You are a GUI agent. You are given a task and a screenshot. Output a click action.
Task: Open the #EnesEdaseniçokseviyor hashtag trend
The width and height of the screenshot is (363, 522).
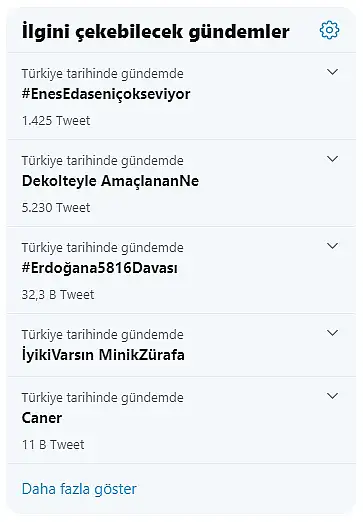pyautogui.click(x=106, y=94)
